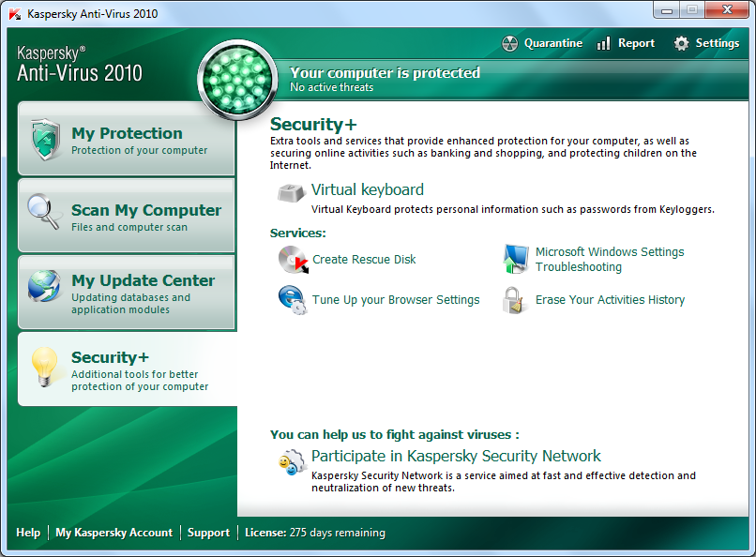Click the Security+ light bulb icon
The height and width of the screenshot is (557, 756).
[44, 367]
